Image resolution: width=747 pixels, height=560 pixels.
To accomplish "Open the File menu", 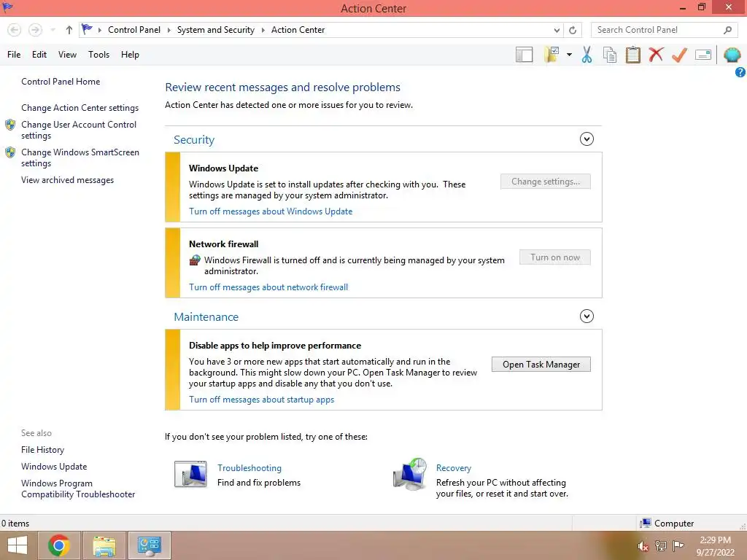I will [x=14, y=55].
